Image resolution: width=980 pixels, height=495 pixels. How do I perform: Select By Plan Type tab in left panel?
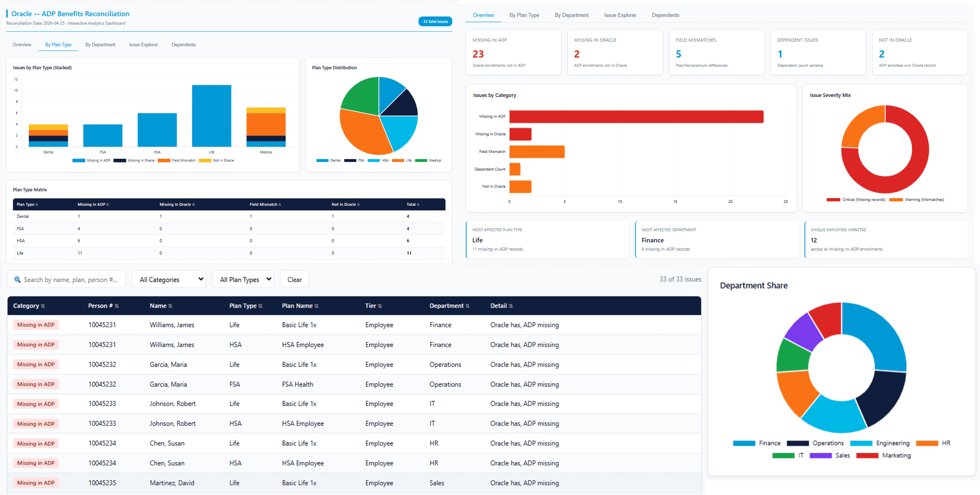(x=58, y=44)
